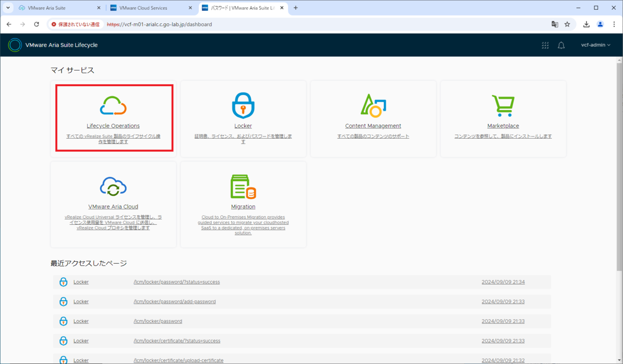Click the translate page icon in the address bar

pyautogui.click(x=554, y=24)
